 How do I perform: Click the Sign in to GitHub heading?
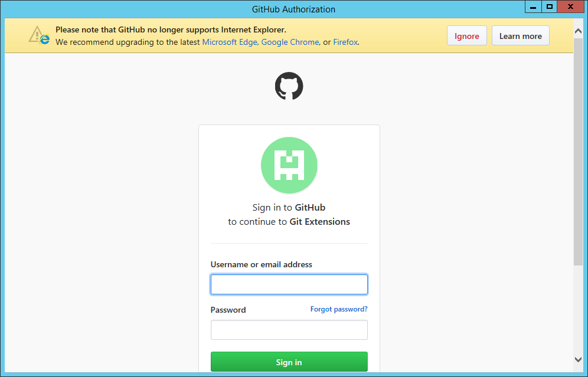tap(289, 207)
